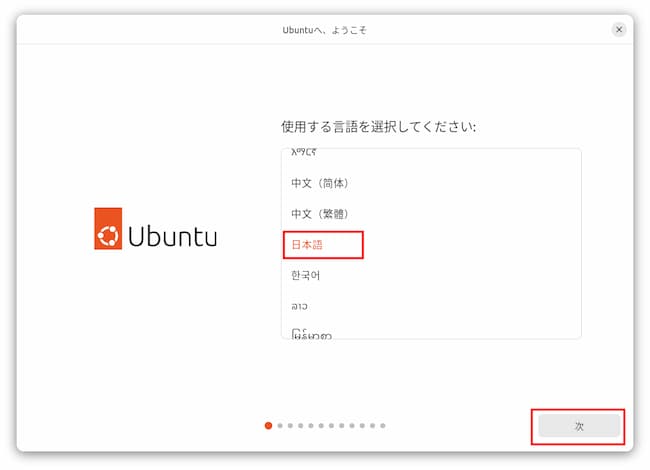Click the 次 (Next) button
650x470 pixels.
coord(579,426)
